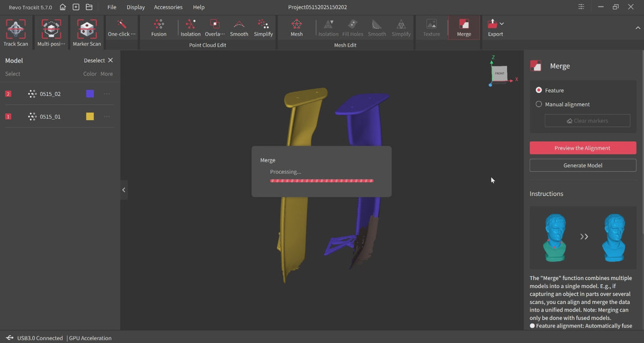
Task: Click the home icon in title bar
Action: click(x=63, y=7)
